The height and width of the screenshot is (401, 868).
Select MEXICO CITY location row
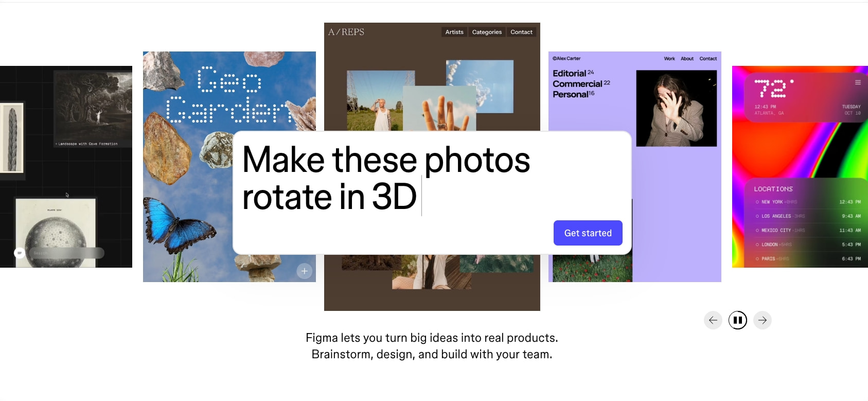pyautogui.click(x=808, y=230)
